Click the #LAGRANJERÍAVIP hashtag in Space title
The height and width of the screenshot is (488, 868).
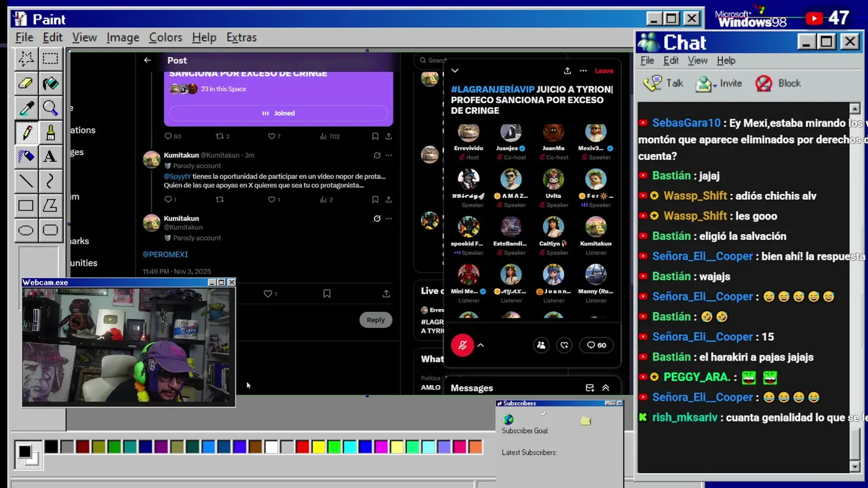[x=493, y=89]
